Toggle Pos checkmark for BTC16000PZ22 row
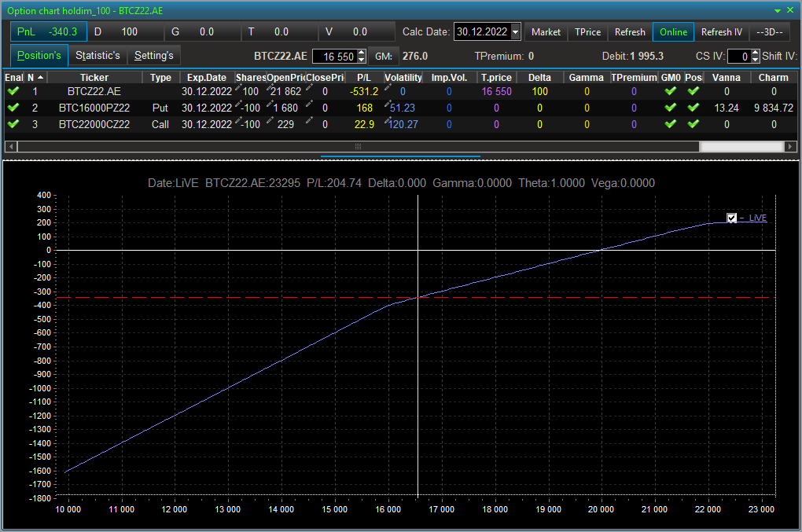 [x=693, y=108]
